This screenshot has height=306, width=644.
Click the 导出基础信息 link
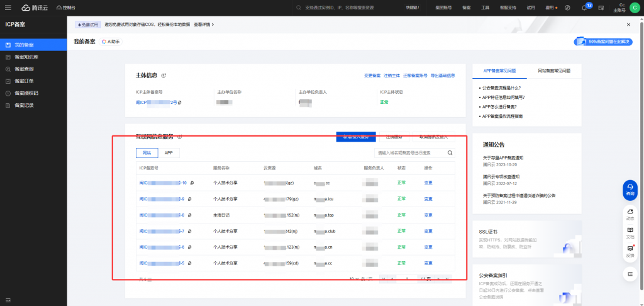coord(442,76)
